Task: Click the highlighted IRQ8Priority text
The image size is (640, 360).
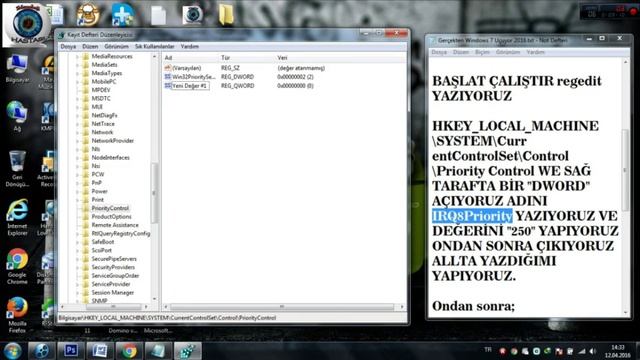Action: 472,216
